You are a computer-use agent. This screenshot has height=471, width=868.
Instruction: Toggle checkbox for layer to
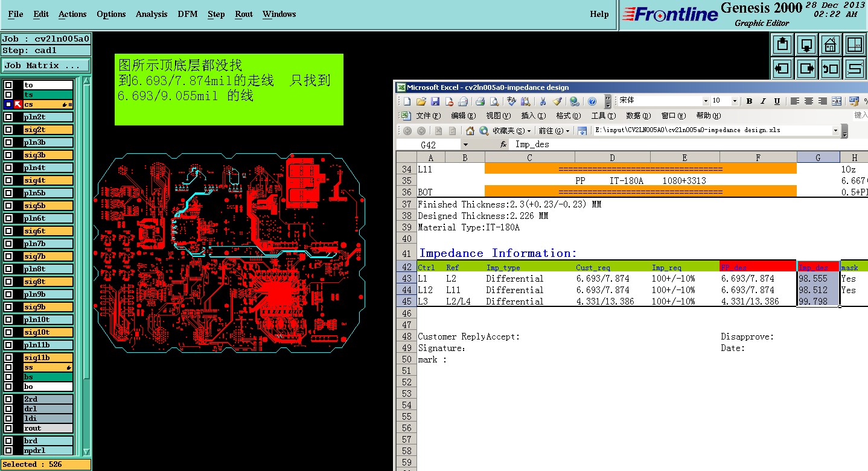tap(8, 85)
